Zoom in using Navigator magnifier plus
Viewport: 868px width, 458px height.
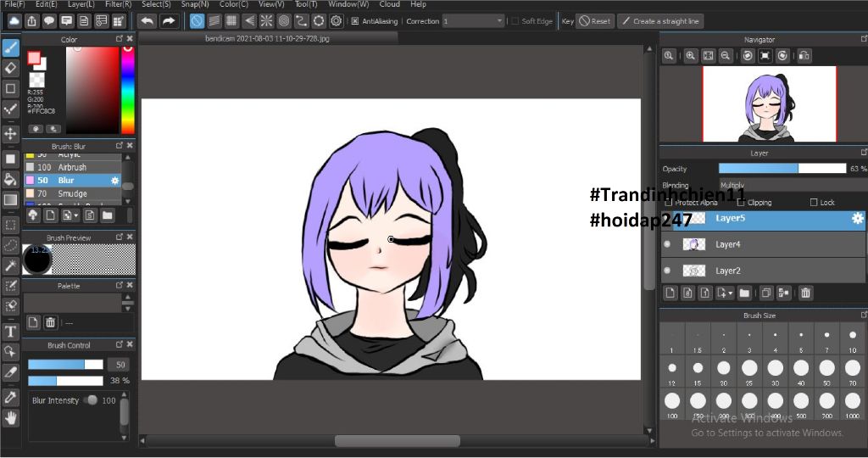point(690,55)
